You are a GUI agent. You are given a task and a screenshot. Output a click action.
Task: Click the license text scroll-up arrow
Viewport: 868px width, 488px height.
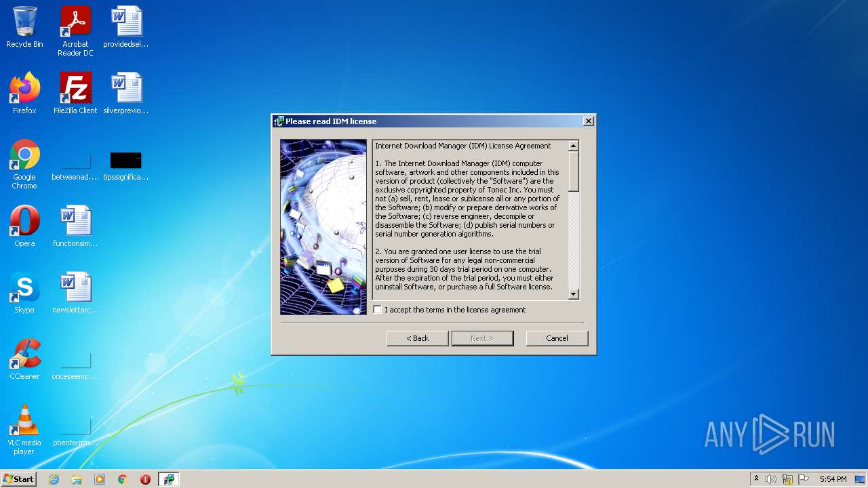(574, 146)
